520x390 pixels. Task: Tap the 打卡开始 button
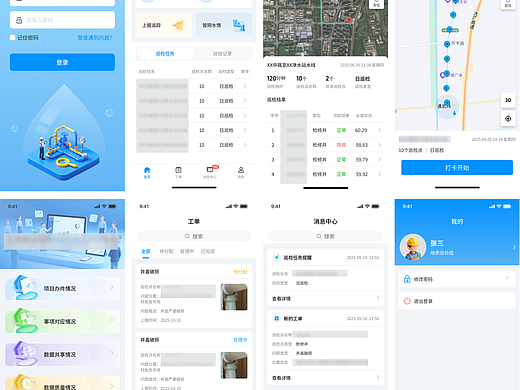457,168
